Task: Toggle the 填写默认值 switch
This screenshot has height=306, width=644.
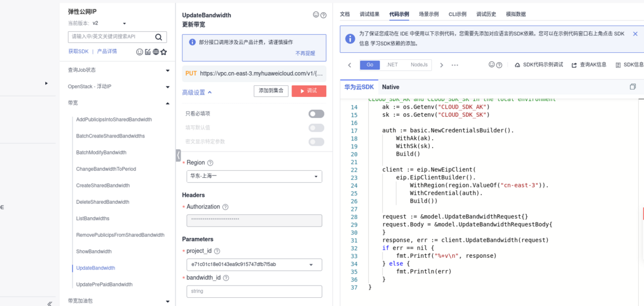Action: [316, 128]
